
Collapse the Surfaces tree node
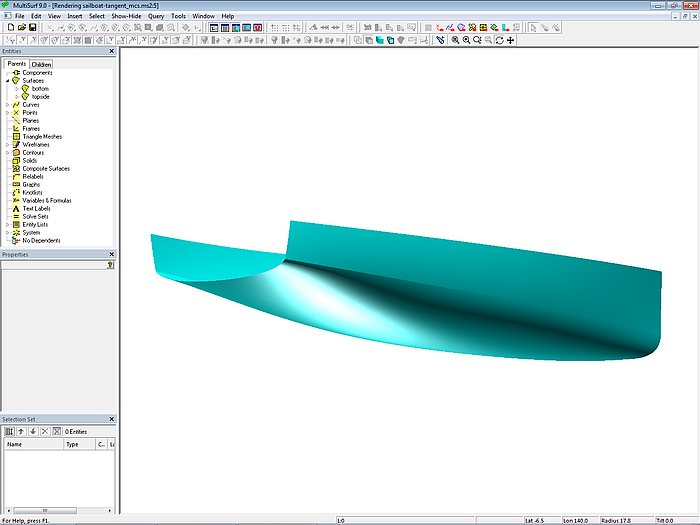point(7,81)
